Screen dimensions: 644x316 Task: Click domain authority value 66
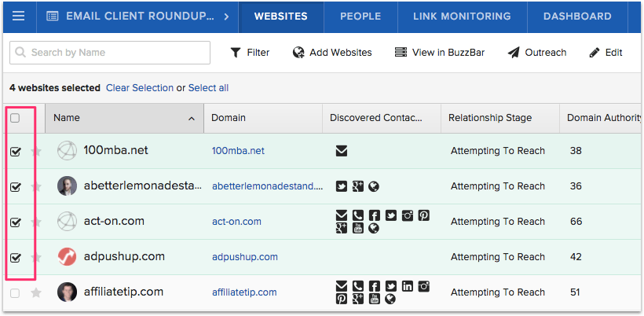[576, 222]
